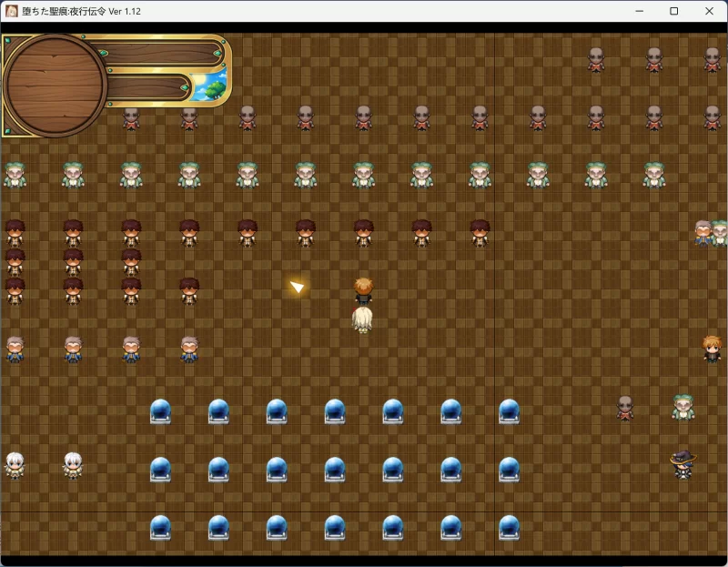Click the lower wooden gauge bar in HUD

[x=147, y=87]
